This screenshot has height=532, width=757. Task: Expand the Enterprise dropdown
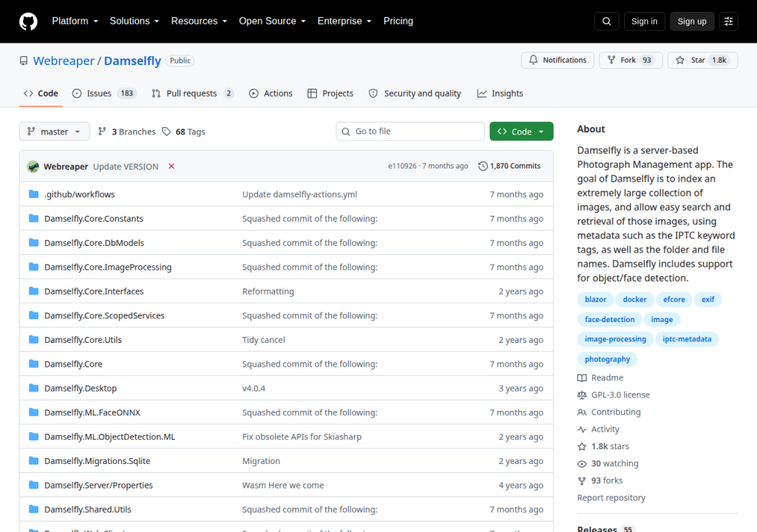coord(344,21)
